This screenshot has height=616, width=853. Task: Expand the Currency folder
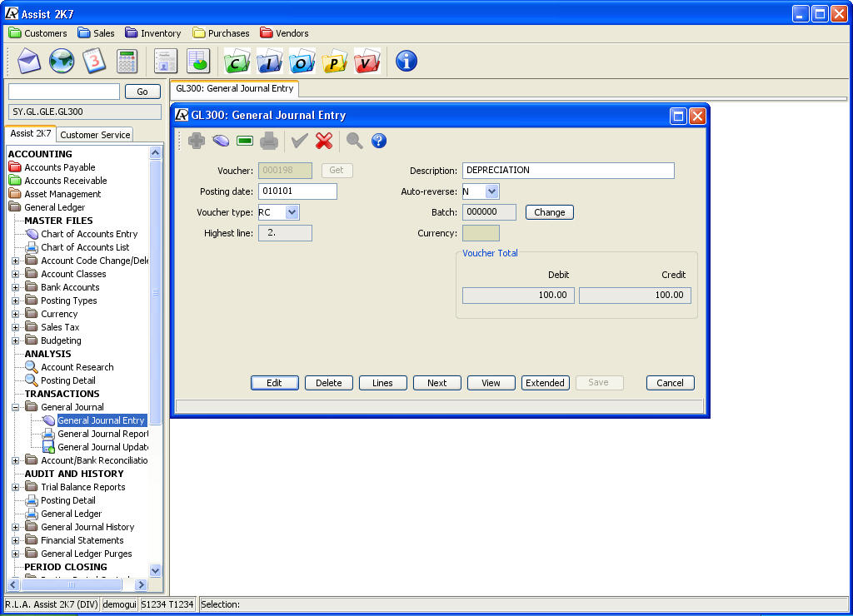pos(16,315)
